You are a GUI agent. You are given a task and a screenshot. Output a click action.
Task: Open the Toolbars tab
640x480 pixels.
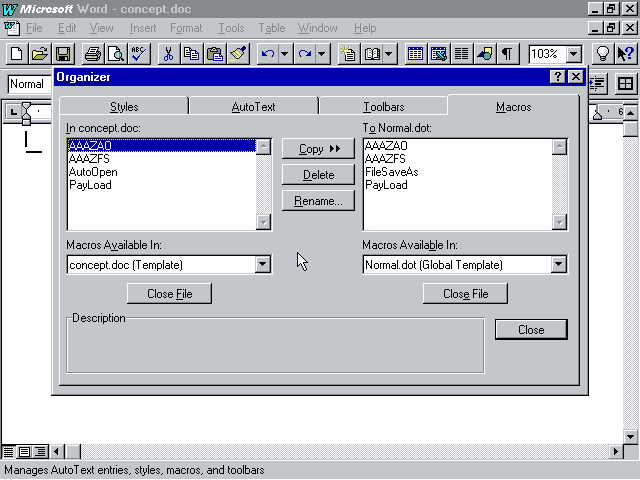pos(384,107)
